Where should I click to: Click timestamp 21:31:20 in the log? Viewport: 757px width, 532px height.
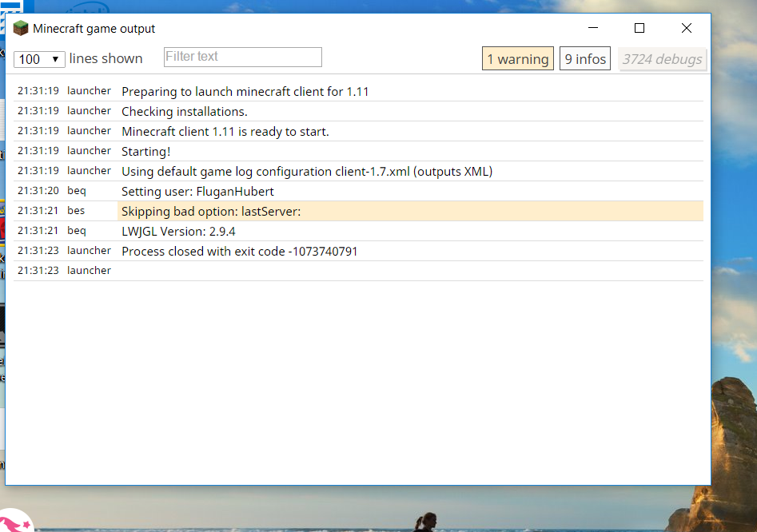click(38, 191)
